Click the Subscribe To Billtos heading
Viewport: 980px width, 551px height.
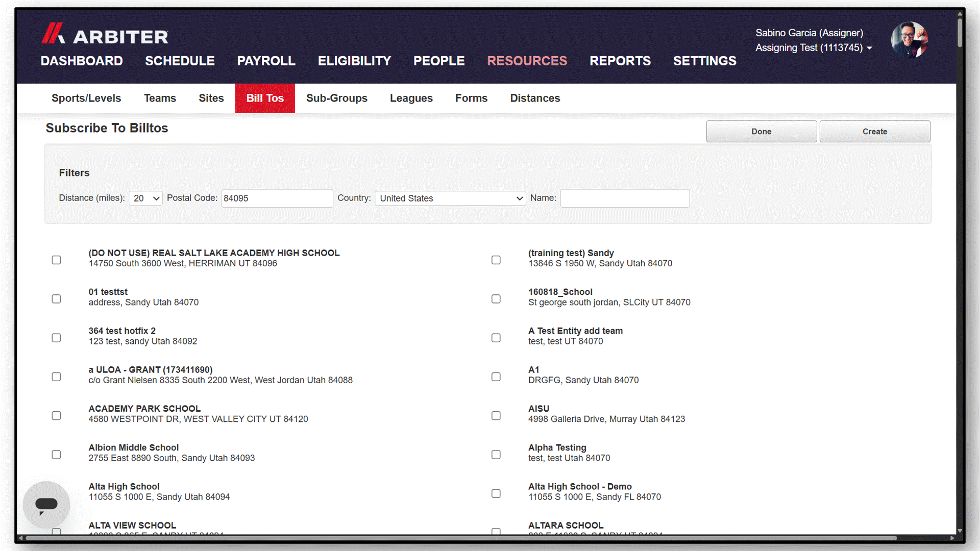(107, 128)
